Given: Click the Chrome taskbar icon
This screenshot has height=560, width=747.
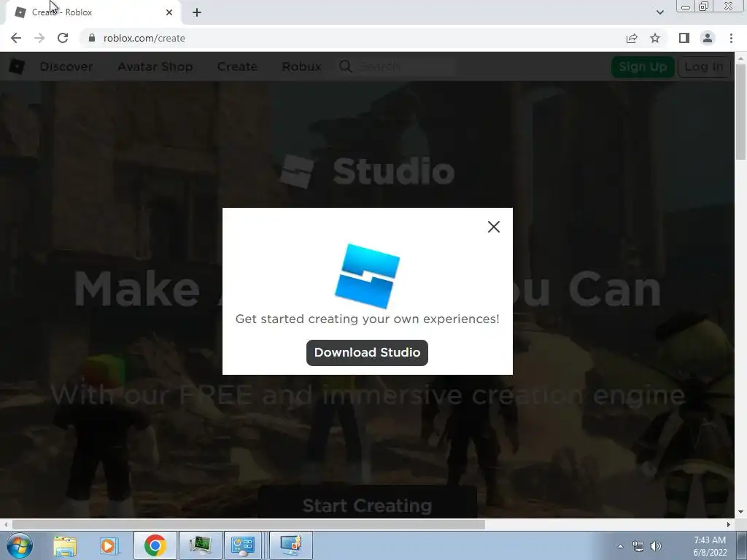Looking at the screenshot, I should 155,545.
